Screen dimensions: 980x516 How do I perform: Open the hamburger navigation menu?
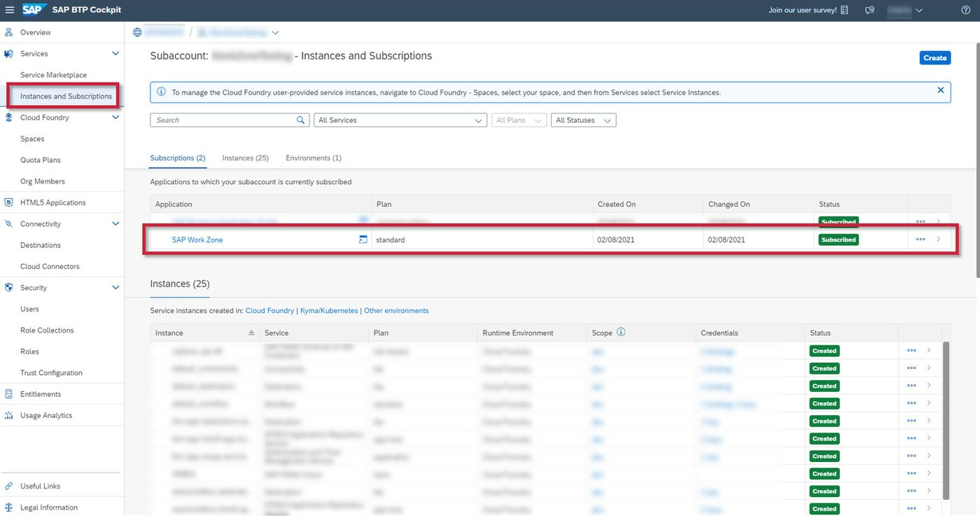[9, 10]
